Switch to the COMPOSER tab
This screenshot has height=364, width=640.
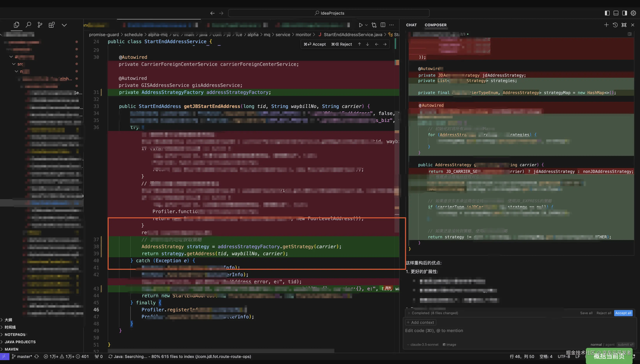(435, 25)
